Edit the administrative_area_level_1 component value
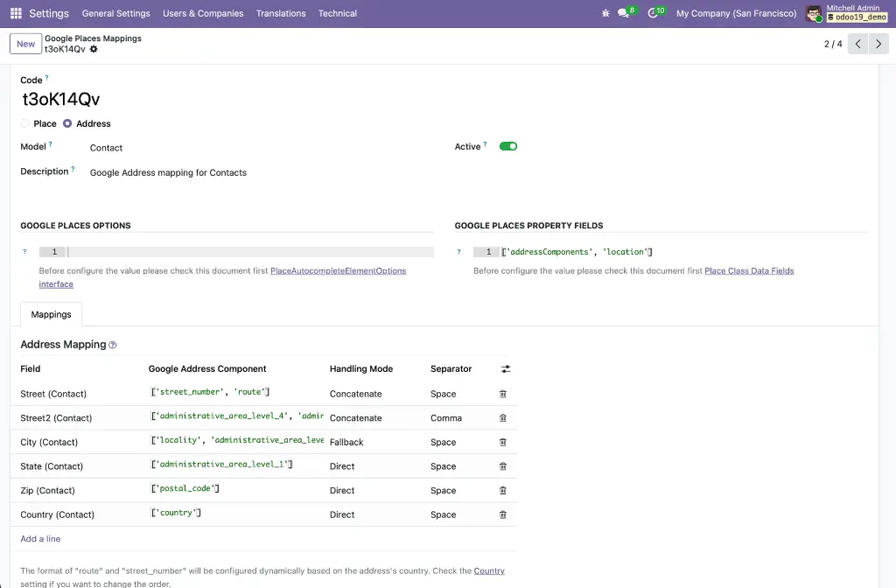This screenshot has height=588, width=896. tap(221, 464)
